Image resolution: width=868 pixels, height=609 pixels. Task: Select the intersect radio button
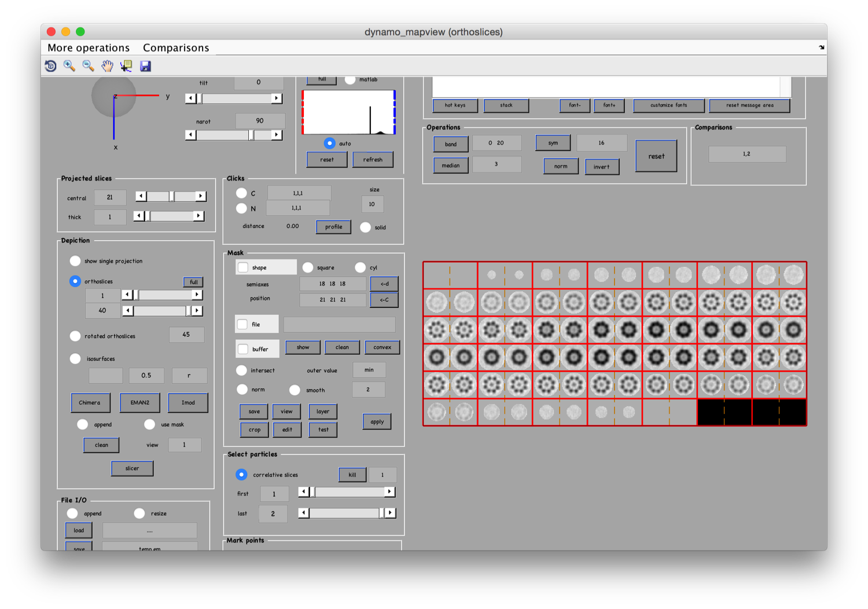coord(242,370)
